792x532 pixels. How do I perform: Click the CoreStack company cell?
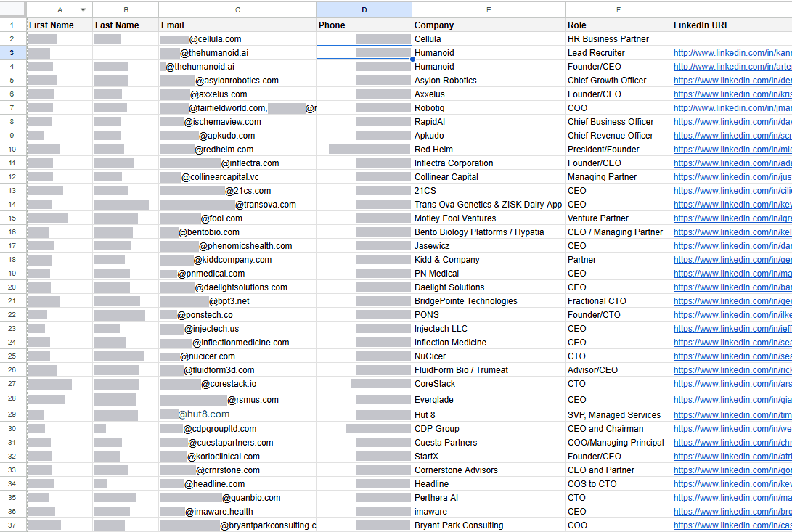489,384
